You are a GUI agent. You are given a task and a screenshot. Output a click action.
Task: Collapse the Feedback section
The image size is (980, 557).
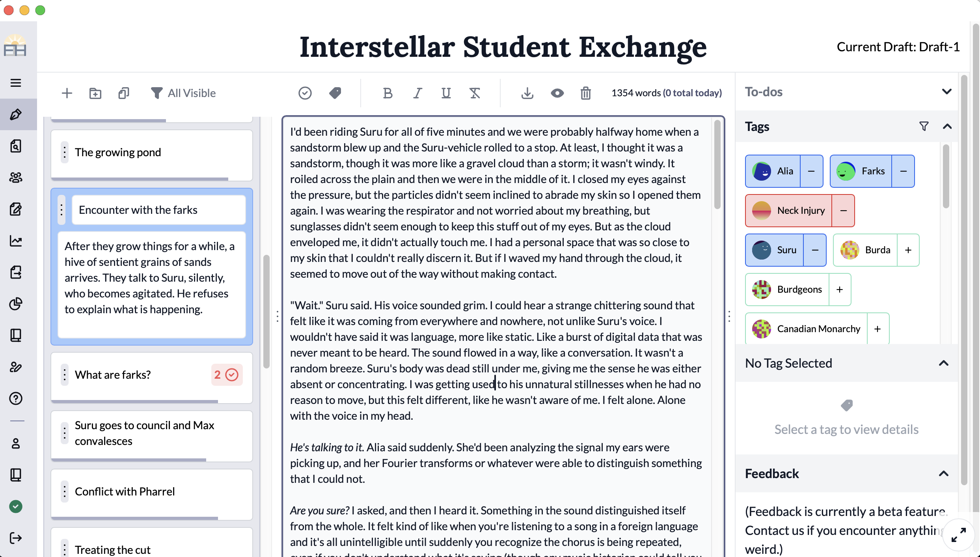point(944,473)
